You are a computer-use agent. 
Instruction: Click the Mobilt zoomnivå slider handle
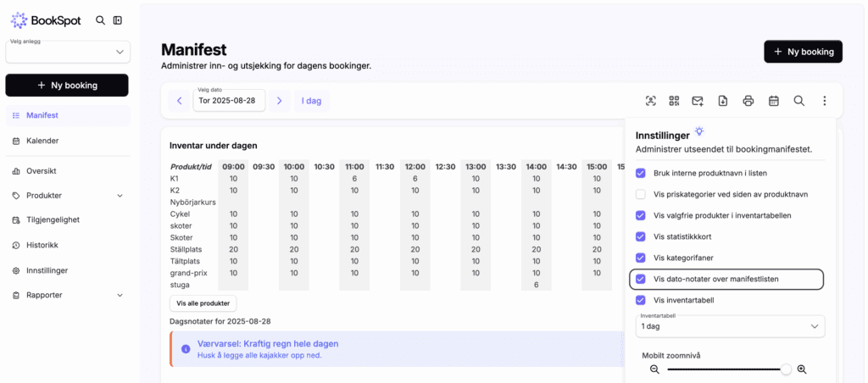(x=786, y=369)
